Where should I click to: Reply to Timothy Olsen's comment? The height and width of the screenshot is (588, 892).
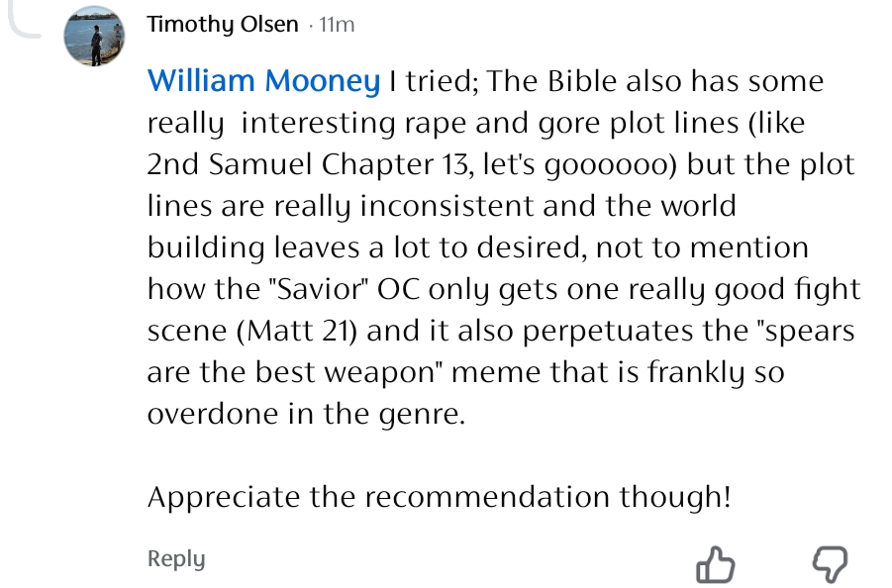[x=176, y=558]
